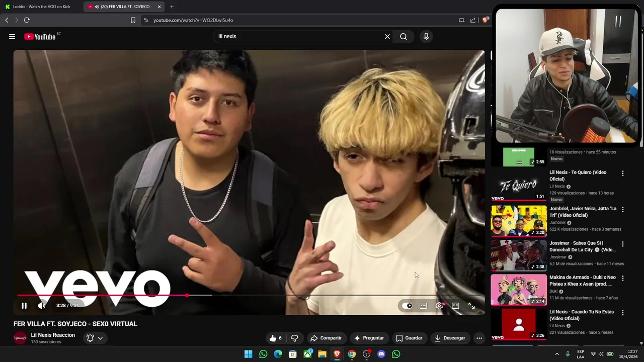
Task: Open site settings icon in address bar
Action: coord(146,20)
